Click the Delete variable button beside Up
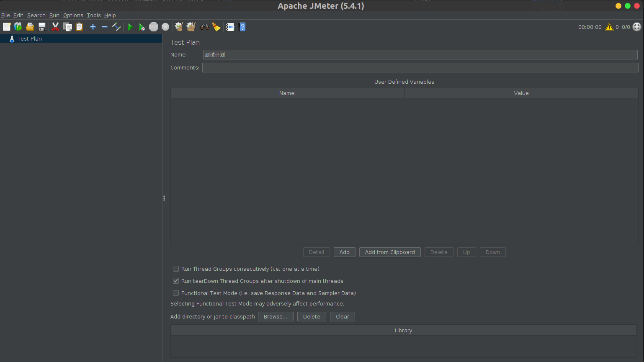 [x=439, y=252]
